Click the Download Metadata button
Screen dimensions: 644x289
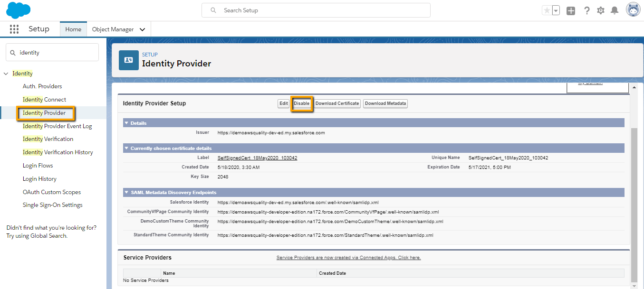point(385,103)
